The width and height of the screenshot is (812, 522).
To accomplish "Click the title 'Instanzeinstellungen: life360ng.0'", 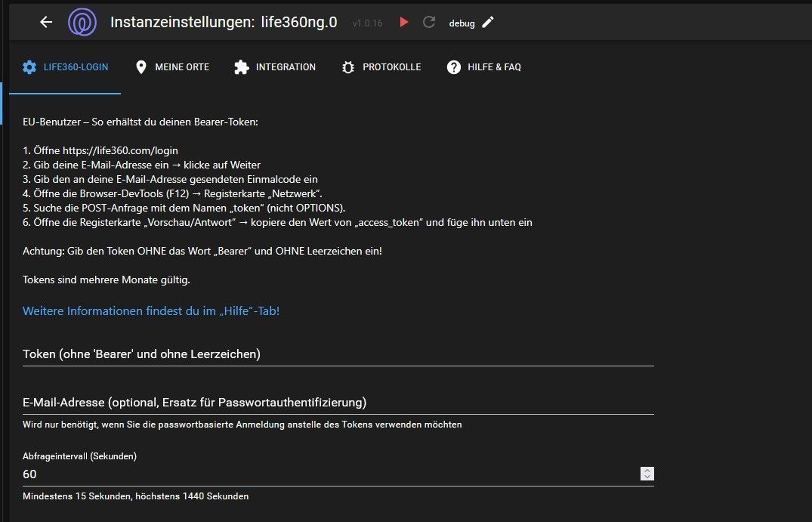I will click(x=224, y=22).
